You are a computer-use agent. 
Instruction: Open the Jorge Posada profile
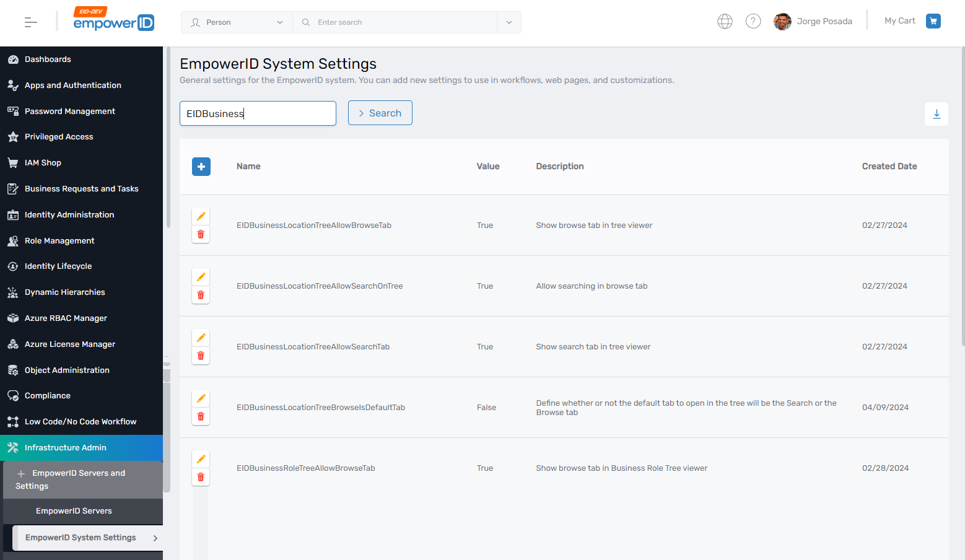pyautogui.click(x=813, y=20)
